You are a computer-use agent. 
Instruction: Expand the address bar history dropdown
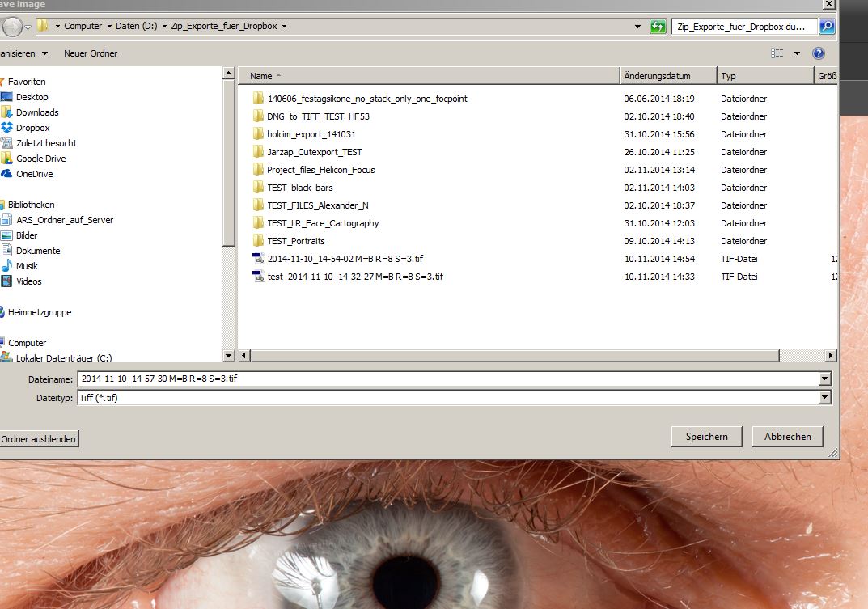[637, 26]
